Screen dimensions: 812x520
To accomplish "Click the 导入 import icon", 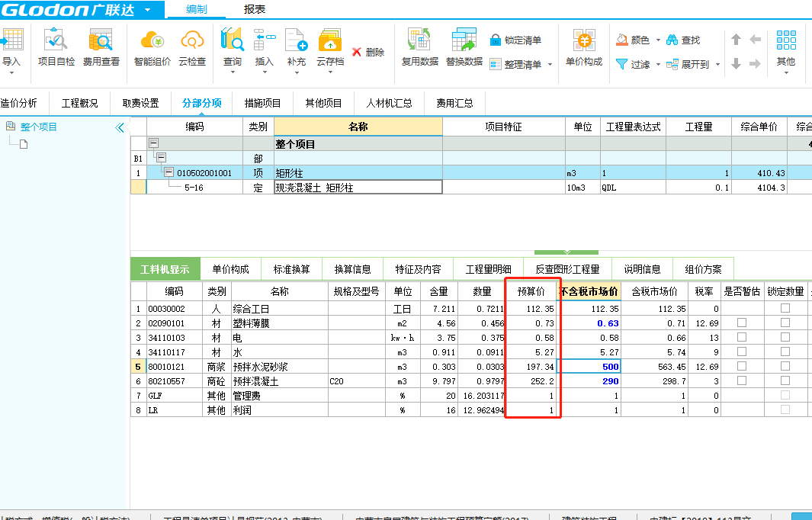I will click(11, 41).
